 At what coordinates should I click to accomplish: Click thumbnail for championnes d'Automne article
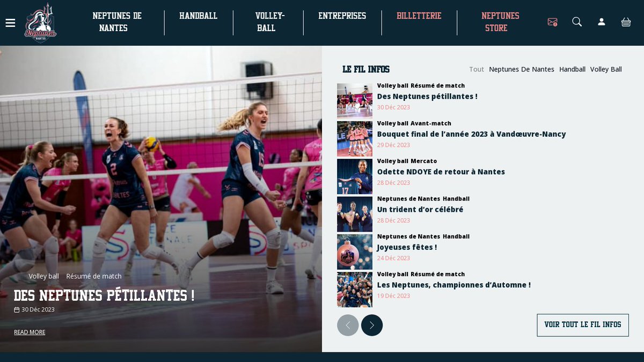coord(355,290)
